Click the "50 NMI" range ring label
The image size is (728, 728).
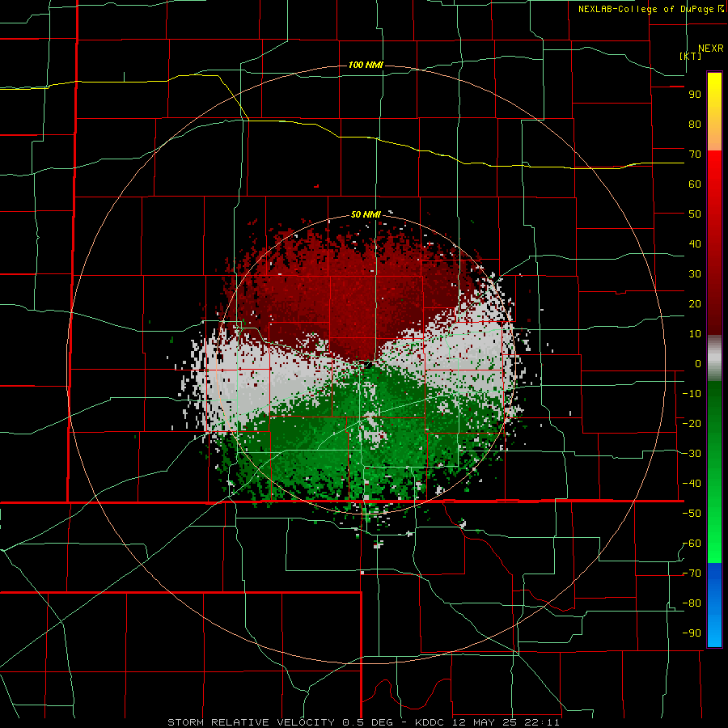(x=366, y=214)
